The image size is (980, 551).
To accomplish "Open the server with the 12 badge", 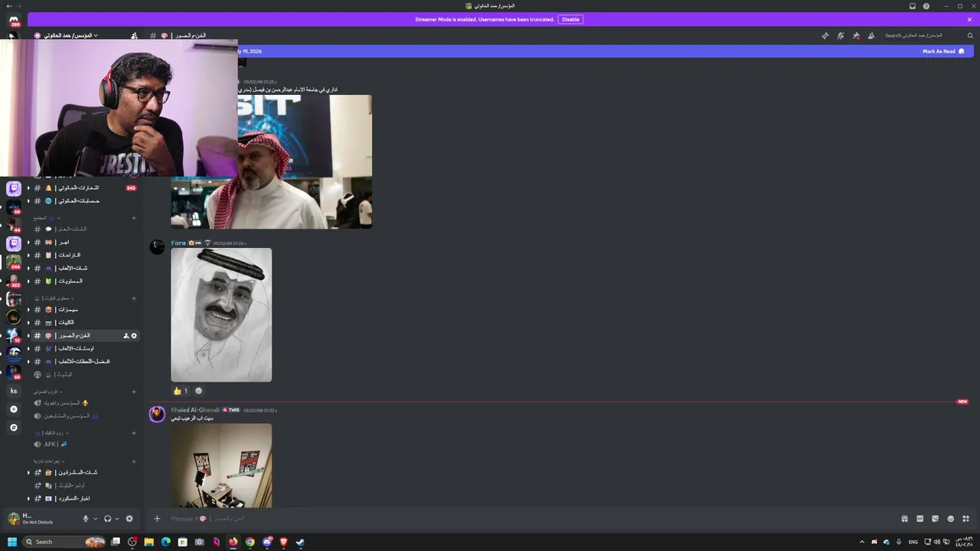I will pyautogui.click(x=14, y=336).
